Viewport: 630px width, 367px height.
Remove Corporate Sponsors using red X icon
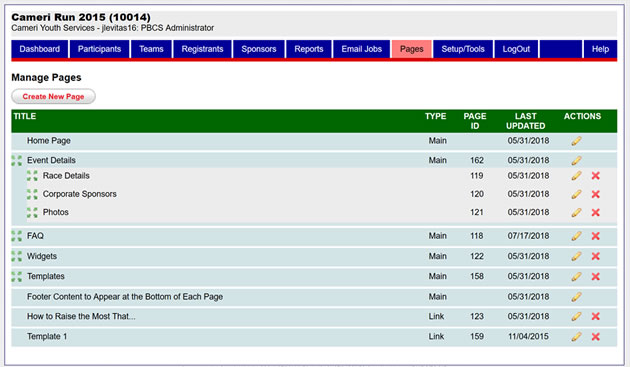(595, 194)
